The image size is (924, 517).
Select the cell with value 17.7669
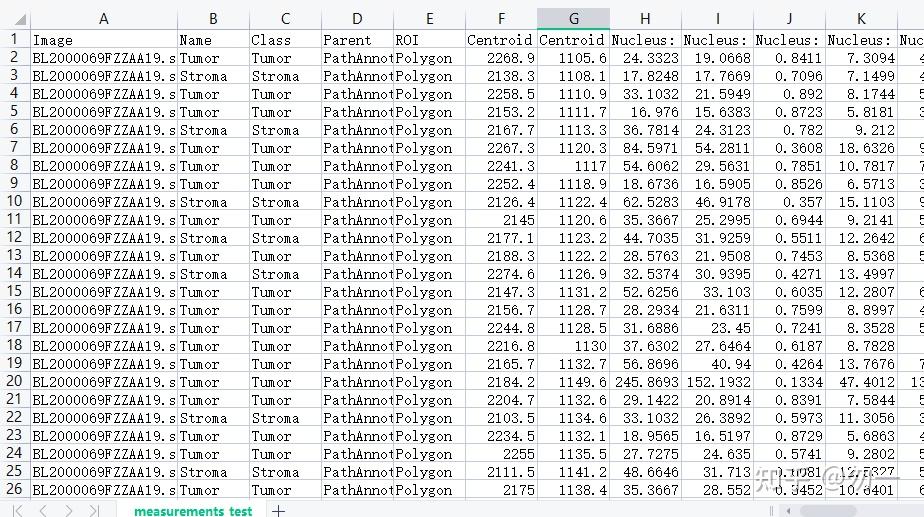pyautogui.click(x=718, y=76)
